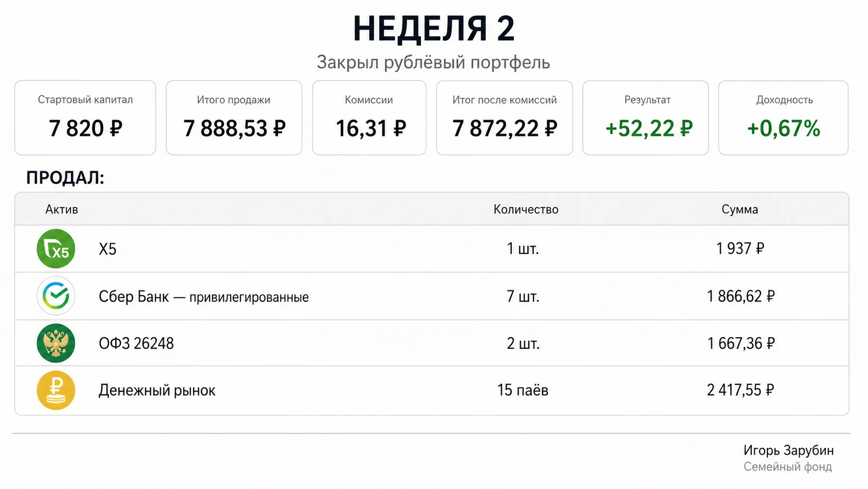Select the OFZ sum 1 667,36 ₽
The height and width of the screenshot is (489, 868).
[741, 343]
